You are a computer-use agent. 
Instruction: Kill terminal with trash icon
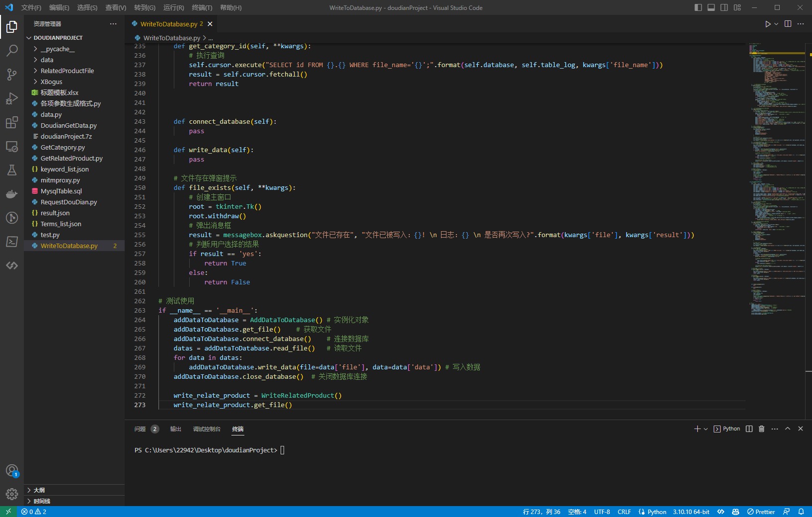pos(762,429)
